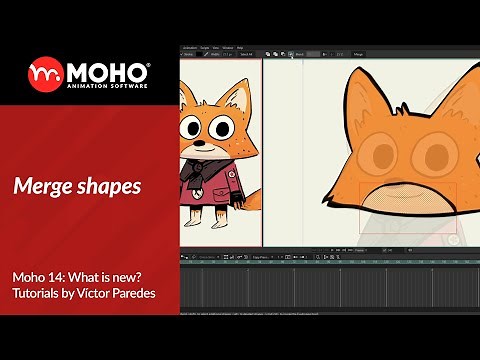
Task: Open the Window menu
Action: [x=228, y=48]
